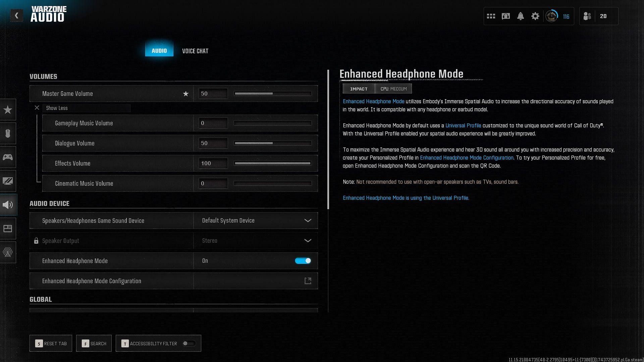Click the friends count 20
Image resolution: width=644 pixels, height=362 pixels.
click(603, 16)
